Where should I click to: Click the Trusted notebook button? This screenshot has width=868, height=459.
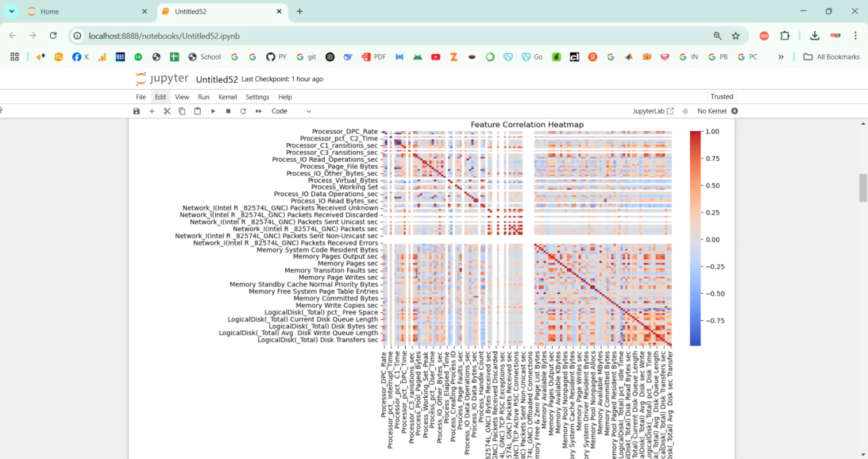(x=721, y=97)
